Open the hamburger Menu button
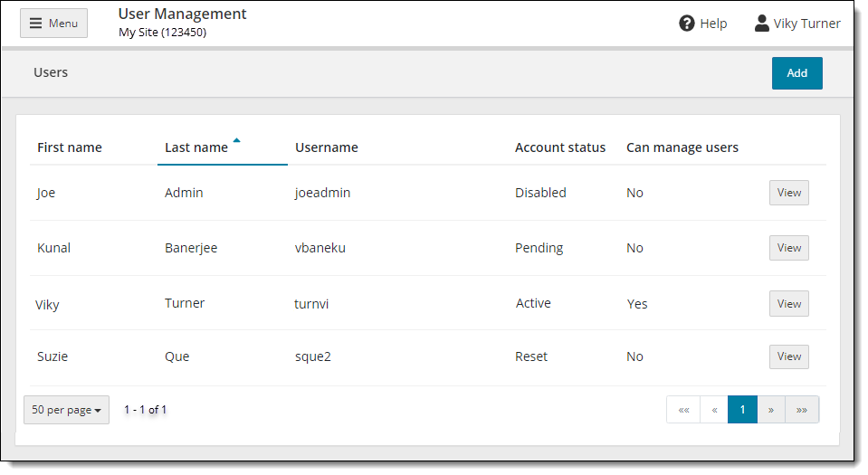This screenshot has height=475, width=868. pyautogui.click(x=53, y=24)
